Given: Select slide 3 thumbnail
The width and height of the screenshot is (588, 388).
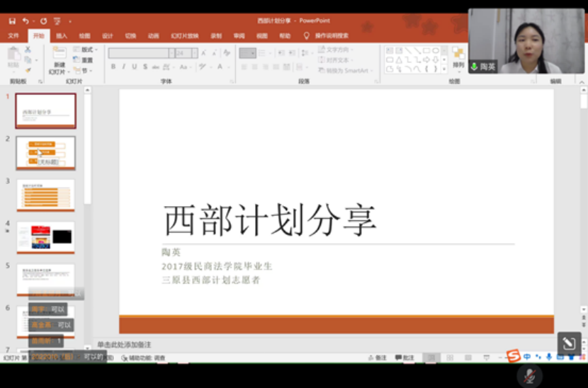Looking at the screenshot, I should tap(45, 195).
